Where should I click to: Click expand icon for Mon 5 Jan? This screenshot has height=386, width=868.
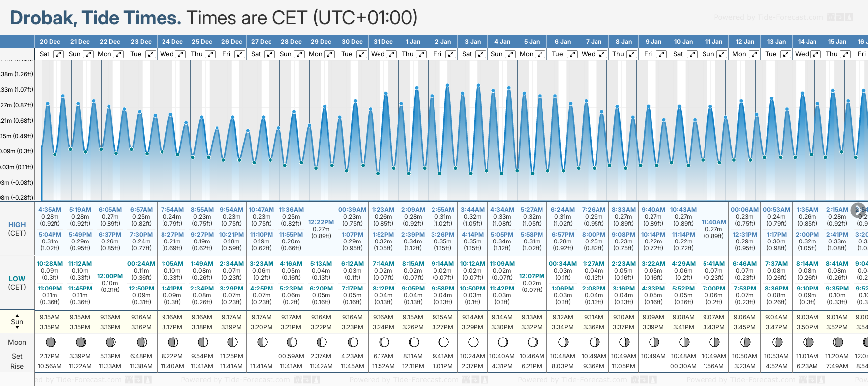540,54
